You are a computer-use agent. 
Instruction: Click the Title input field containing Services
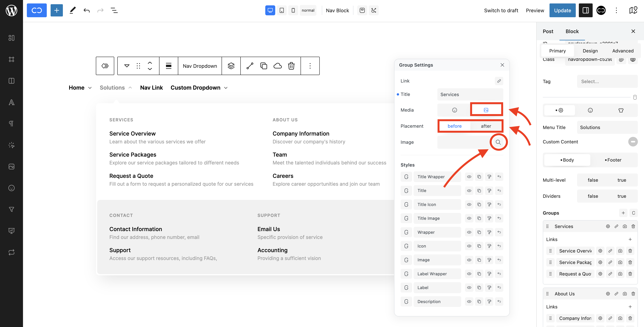(x=470, y=94)
